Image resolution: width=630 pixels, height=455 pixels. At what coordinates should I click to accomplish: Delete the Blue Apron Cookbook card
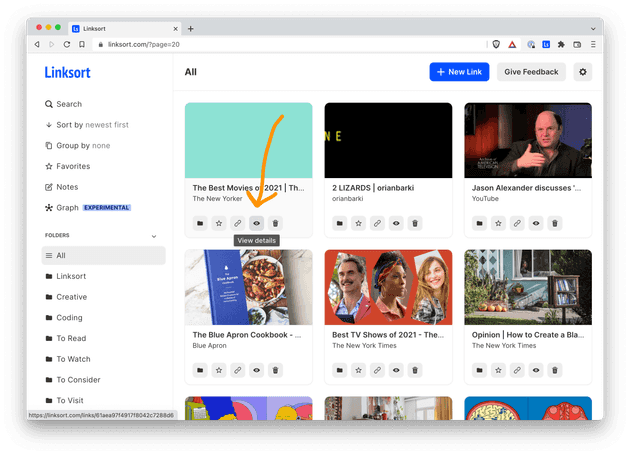[x=275, y=370]
